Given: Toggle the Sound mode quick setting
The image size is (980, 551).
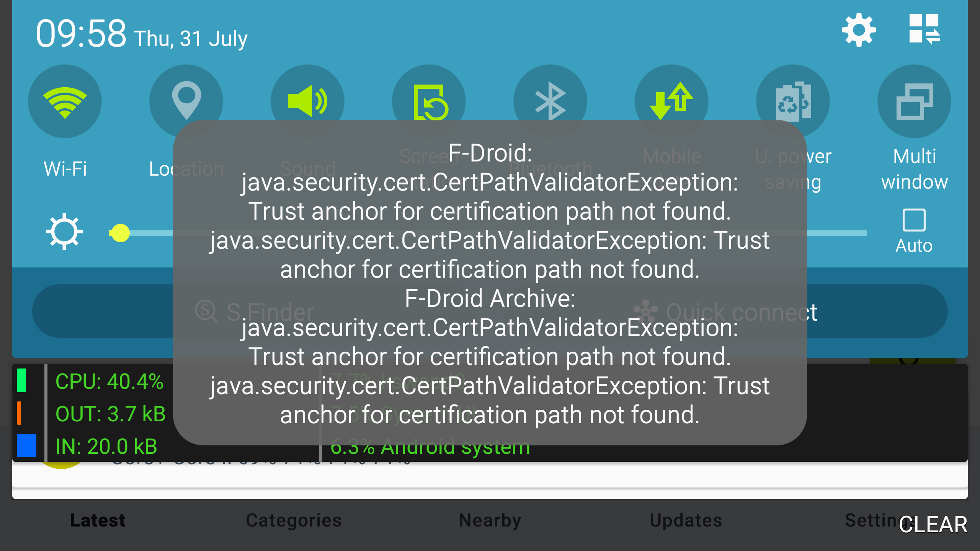Looking at the screenshot, I should (x=307, y=101).
